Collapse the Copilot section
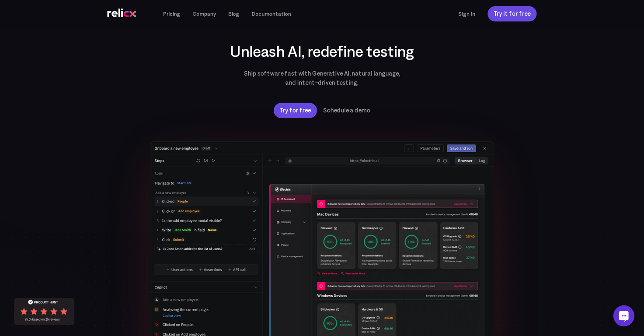This screenshot has width=644, height=336. (256, 287)
